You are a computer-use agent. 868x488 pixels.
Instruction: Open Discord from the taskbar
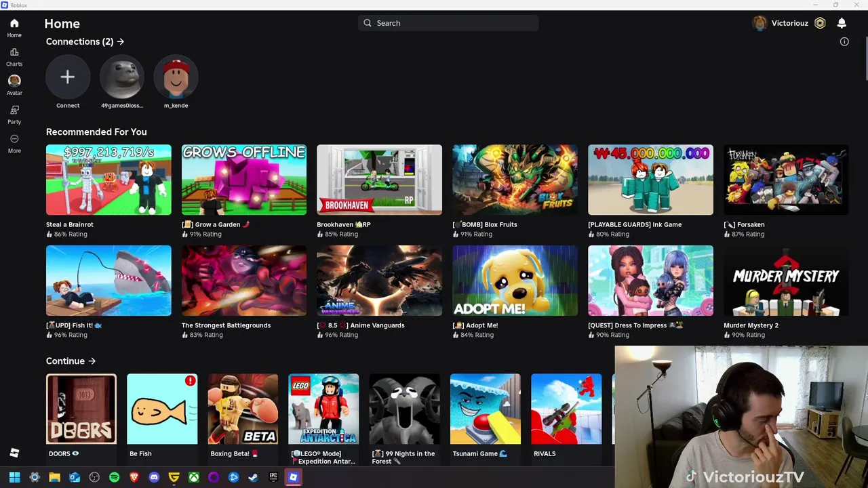point(154,477)
